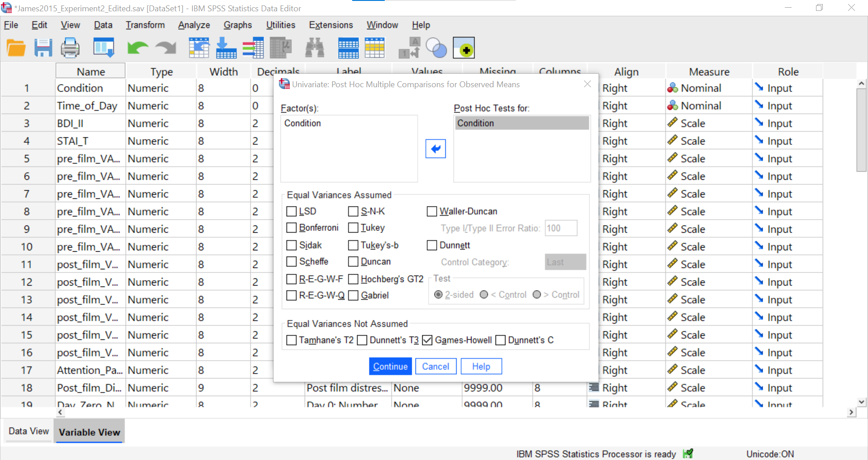Open the File menu
Image resolution: width=868 pixels, height=460 pixels.
pos(11,25)
